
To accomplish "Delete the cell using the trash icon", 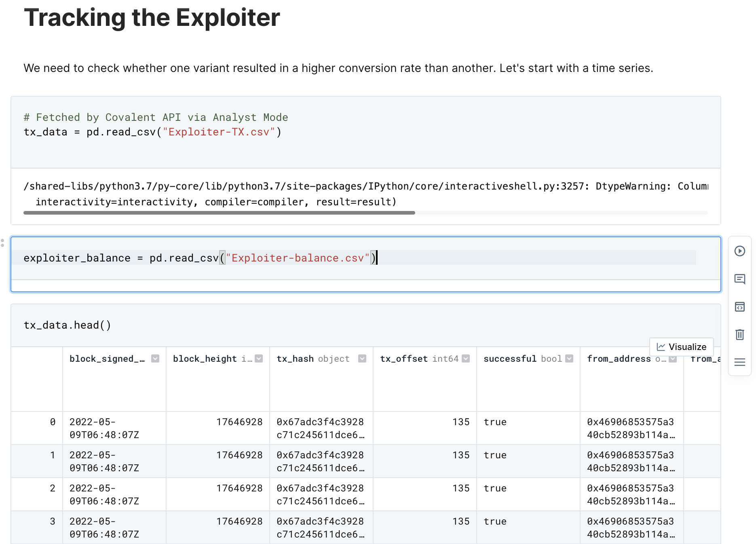I will tap(739, 335).
